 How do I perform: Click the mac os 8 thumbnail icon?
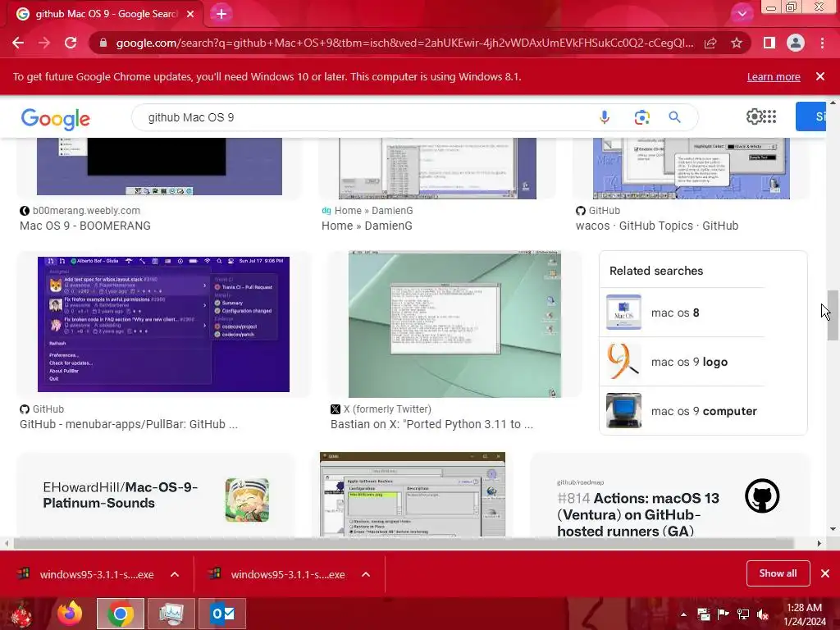click(623, 313)
